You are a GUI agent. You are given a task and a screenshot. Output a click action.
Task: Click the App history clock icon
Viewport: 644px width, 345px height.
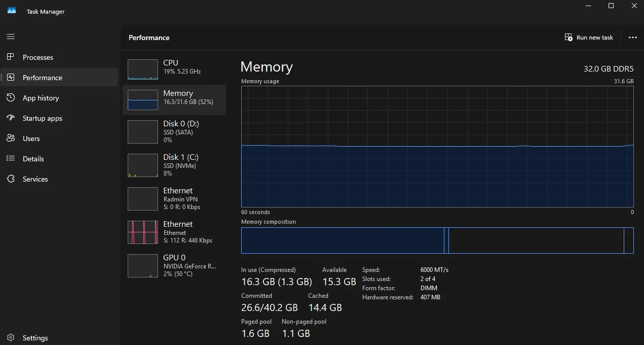(x=11, y=97)
